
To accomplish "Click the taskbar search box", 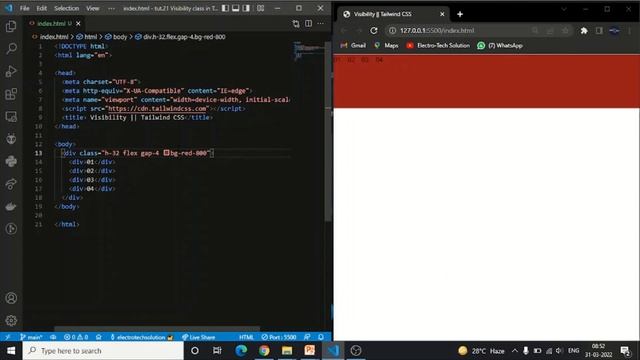I will pyautogui.click(x=103, y=351).
